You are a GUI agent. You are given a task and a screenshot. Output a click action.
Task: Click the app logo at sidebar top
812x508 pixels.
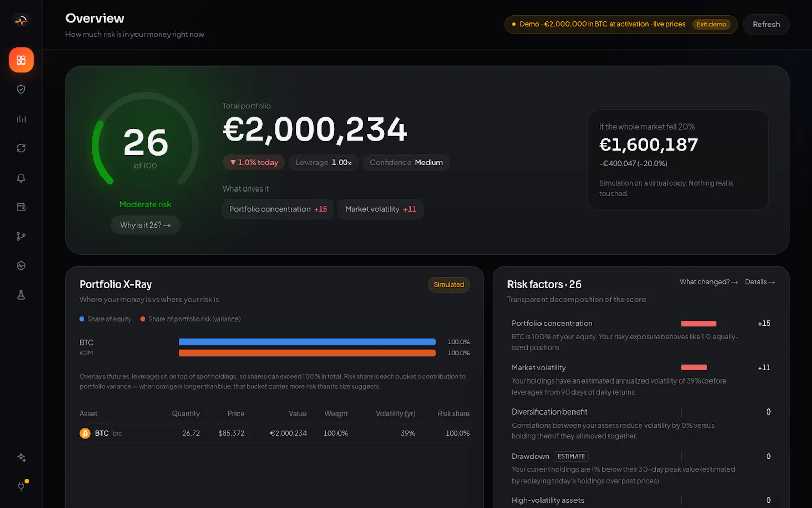[21, 21]
